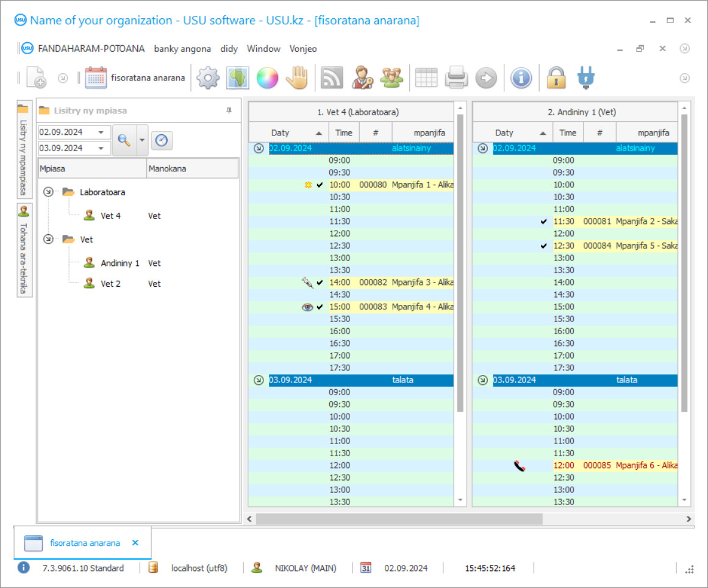The height and width of the screenshot is (588, 708).
Task: Click the Mpiasa column header
Action: pyautogui.click(x=92, y=168)
